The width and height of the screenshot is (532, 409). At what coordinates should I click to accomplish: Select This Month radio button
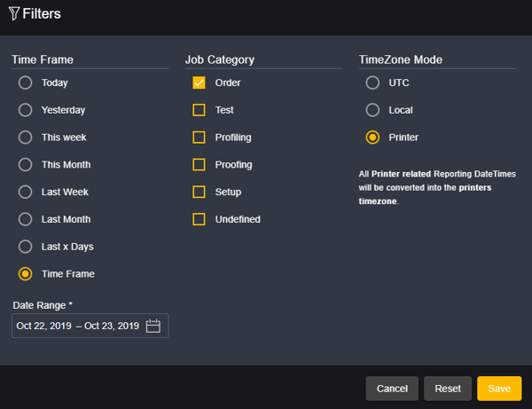pos(26,165)
